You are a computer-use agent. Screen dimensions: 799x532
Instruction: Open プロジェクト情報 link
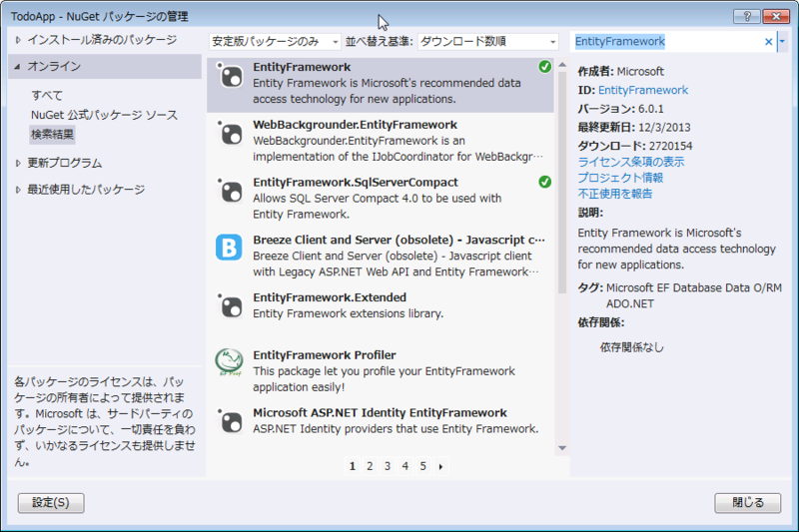pyautogui.click(x=620, y=178)
